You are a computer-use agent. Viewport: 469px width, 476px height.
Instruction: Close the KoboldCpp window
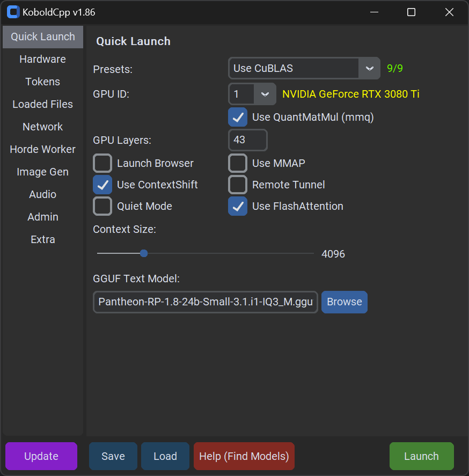point(449,12)
